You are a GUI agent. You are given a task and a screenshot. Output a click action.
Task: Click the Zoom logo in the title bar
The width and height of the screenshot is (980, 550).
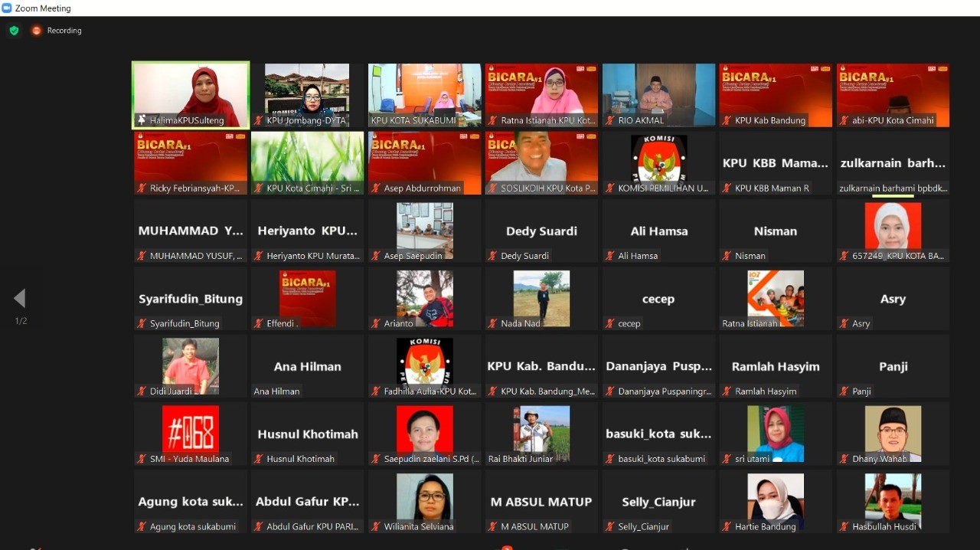[7, 8]
